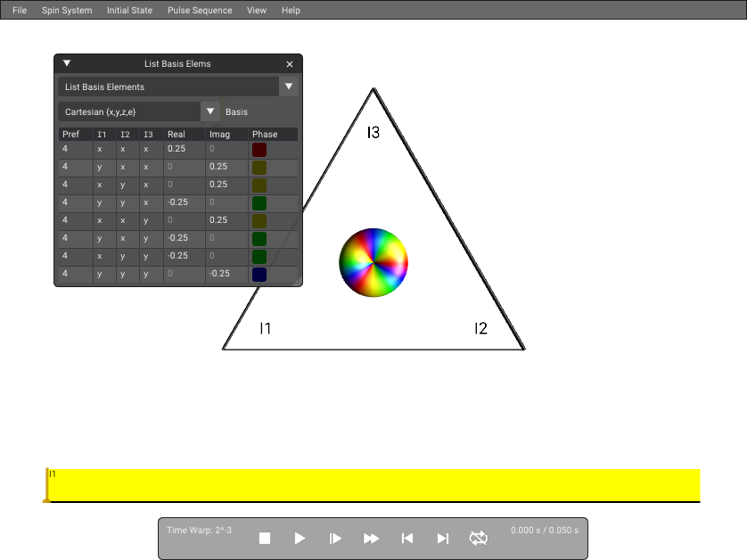
Task: Click the yellow I1 pulse sequence bar
Action: click(374, 485)
